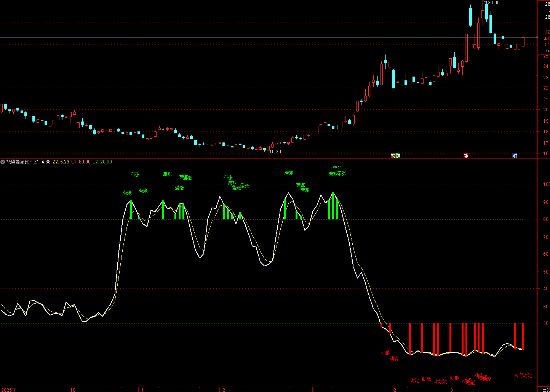Screen dimensions: 550x392
Task: Click the 2025年 date axis label
Action: [8, 390]
